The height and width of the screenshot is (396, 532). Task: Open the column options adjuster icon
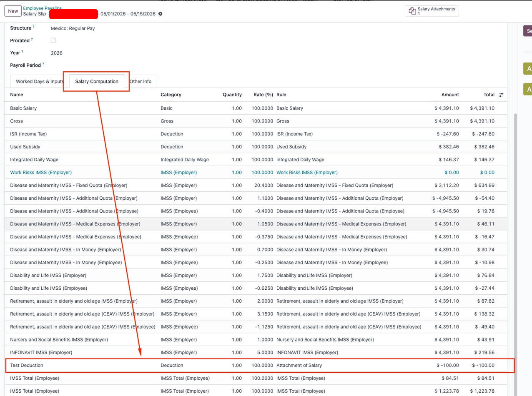pyautogui.click(x=501, y=95)
